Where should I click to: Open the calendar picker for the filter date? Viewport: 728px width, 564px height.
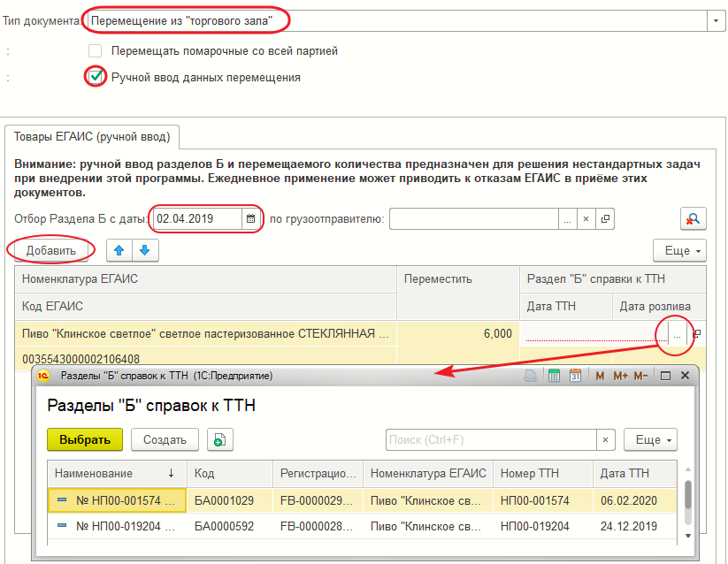point(250,218)
